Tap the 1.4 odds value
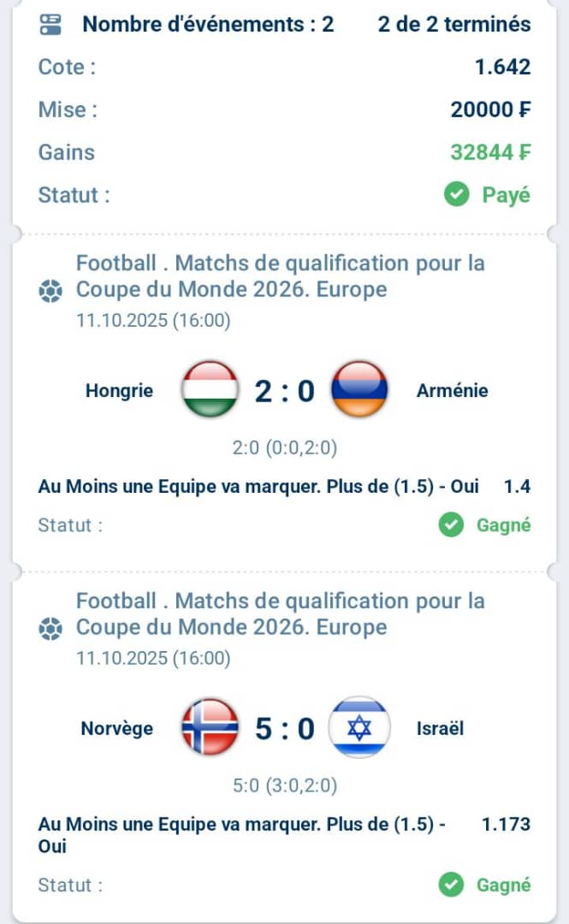Viewport: 569px width, 924px height. tap(517, 487)
